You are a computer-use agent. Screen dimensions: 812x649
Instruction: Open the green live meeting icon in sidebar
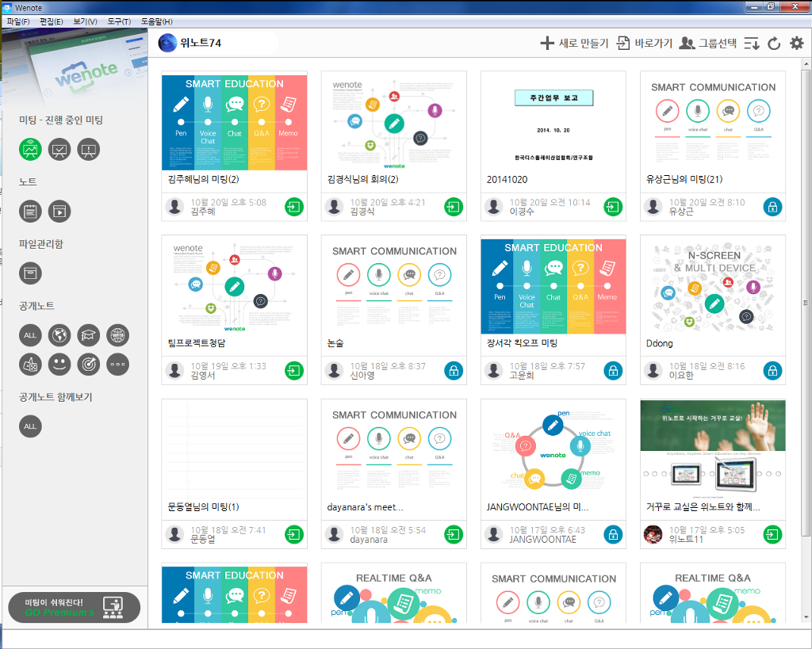coord(31,150)
